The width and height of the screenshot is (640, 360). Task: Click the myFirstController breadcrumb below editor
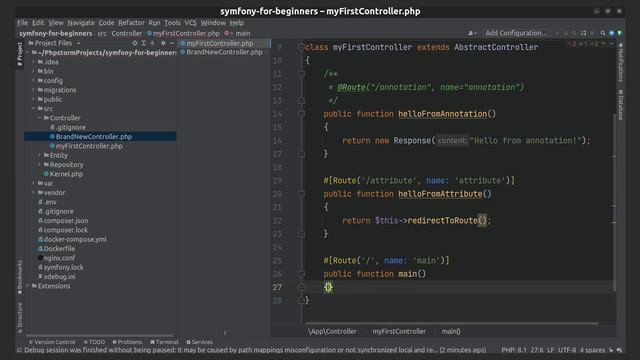[x=399, y=331]
